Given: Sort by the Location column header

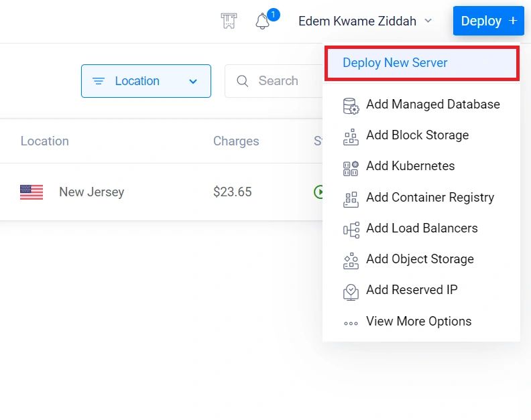Looking at the screenshot, I should [x=45, y=141].
